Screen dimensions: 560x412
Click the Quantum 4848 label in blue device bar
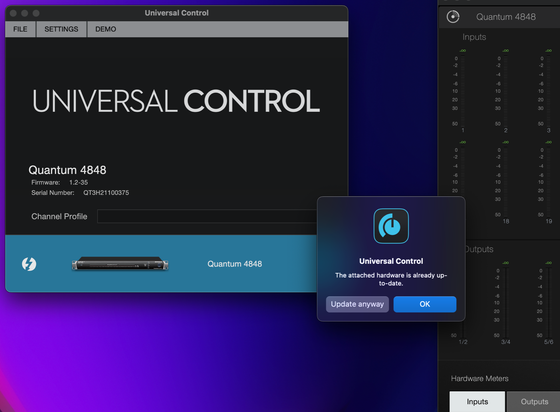[x=235, y=264]
